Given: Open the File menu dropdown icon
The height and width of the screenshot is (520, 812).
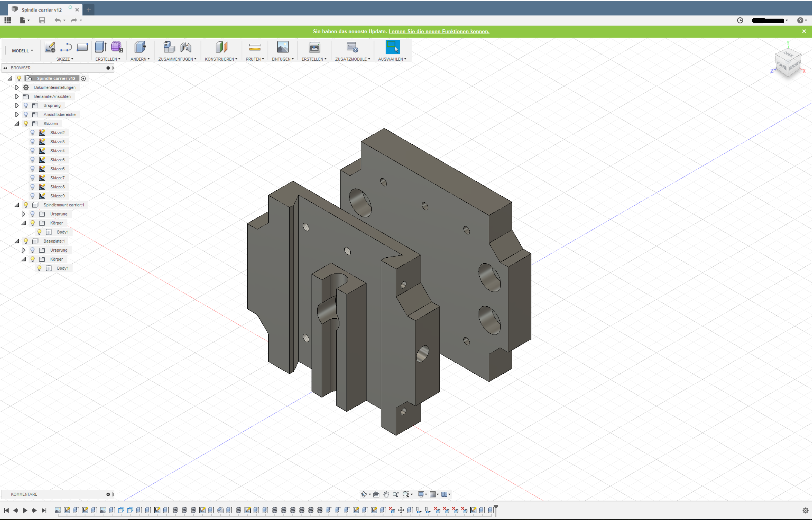Looking at the screenshot, I should (25, 20).
